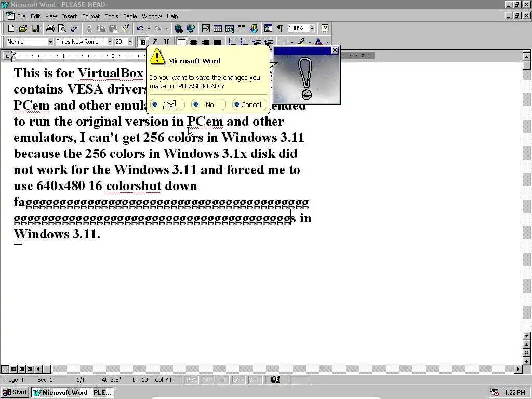Switch to Online Layout View
Viewport: 532px width, 399px height.
tap(14, 369)
